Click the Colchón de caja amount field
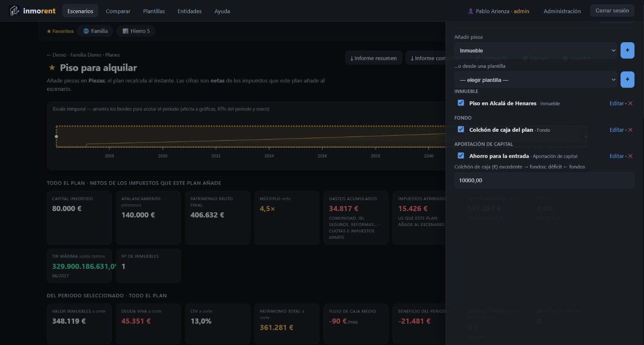Image resolution: width=644 pixels, height=345 pixels. pyautogui.click(x=544, y=180)
